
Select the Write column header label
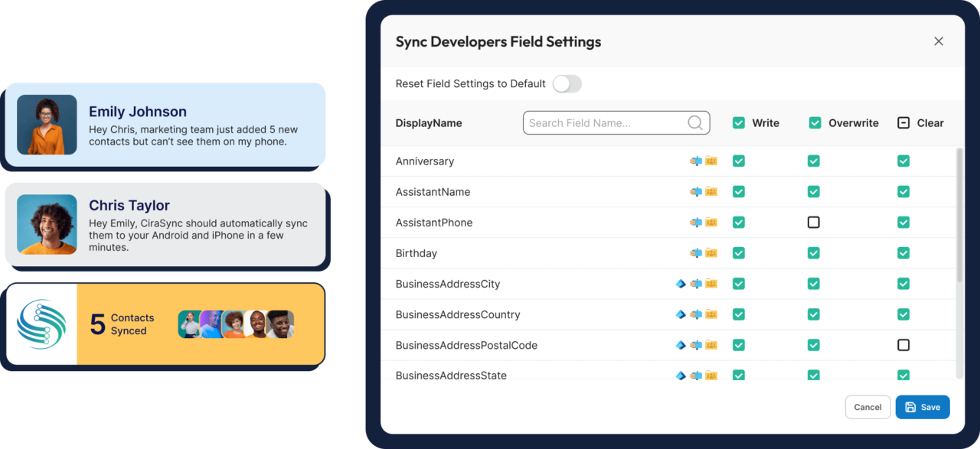[x=766, y=122]
